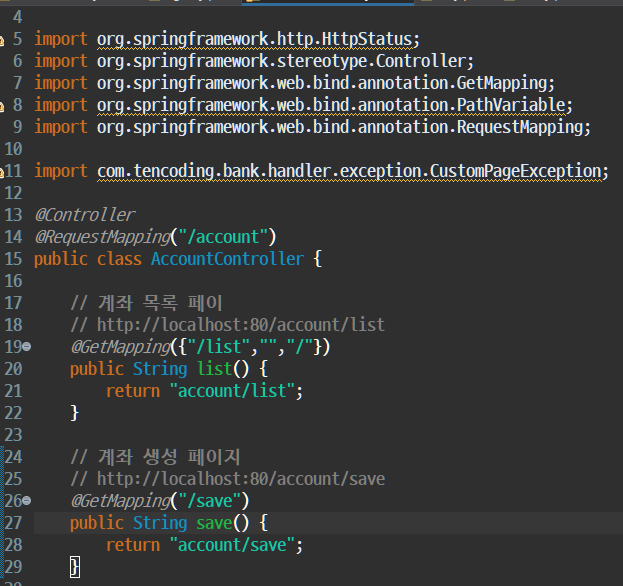
Task: Click the warning marker on line 8
Action: coord(2,106)
